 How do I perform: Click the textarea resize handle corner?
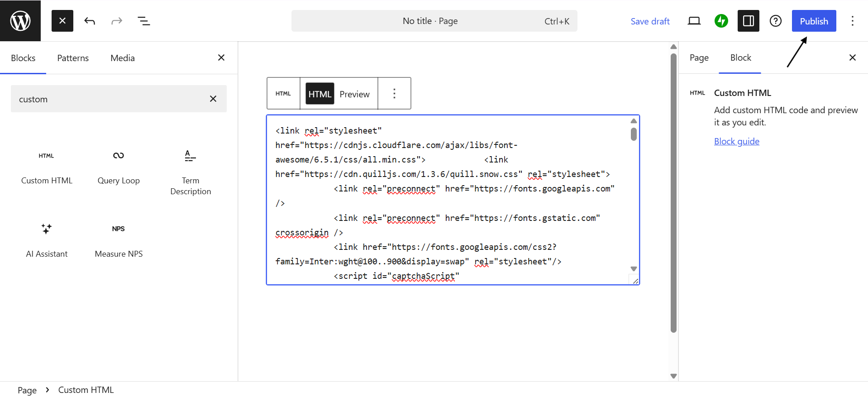pyautogui.click(x=635, y=281)
